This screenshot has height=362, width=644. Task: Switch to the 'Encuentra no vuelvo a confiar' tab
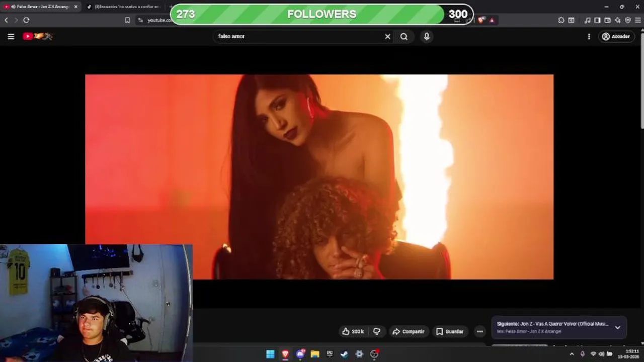124,7
